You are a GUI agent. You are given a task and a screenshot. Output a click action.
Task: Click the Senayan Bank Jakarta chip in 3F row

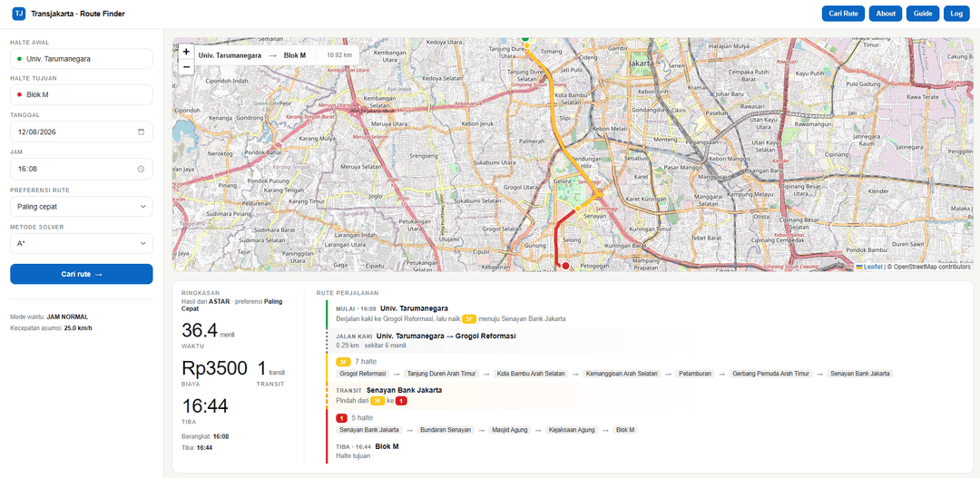pyautogui.click(x=860, y=374)
